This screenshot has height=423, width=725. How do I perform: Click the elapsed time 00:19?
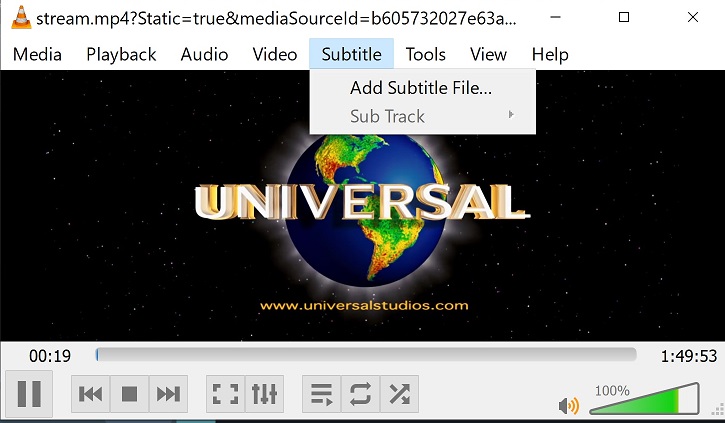pyautogui.click(x=50, y=356)
